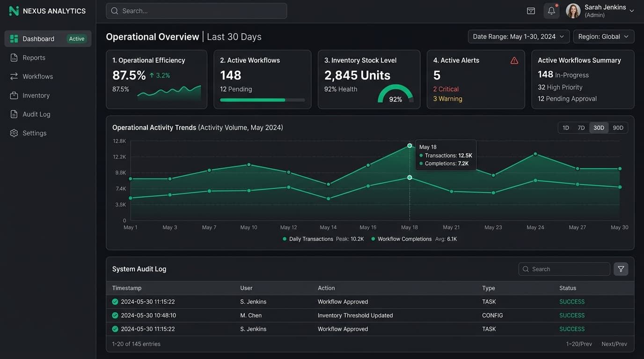The image size is (644, 359).
Task: Open the Date Range May 1-30 dropdown
Action: (x=519, y=36)
